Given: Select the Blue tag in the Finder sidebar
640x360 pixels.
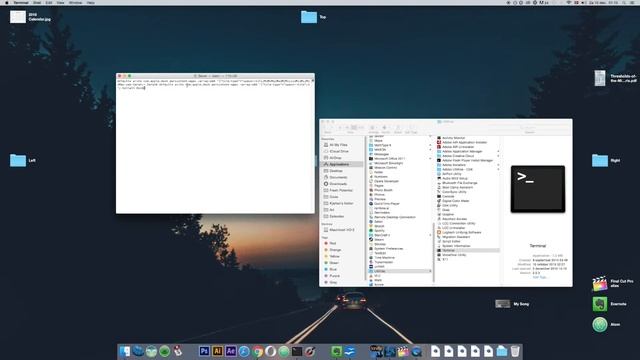Looking at the screenshot, I should (333, 269).
